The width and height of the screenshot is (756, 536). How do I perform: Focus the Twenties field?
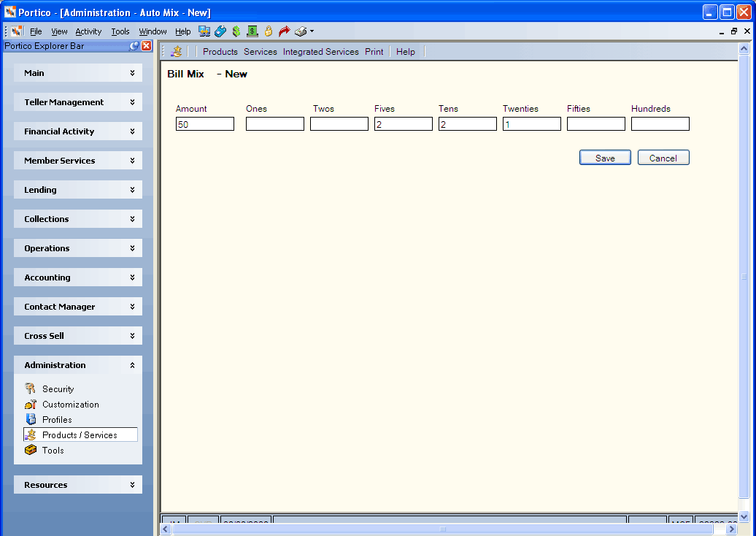(532, 124)
